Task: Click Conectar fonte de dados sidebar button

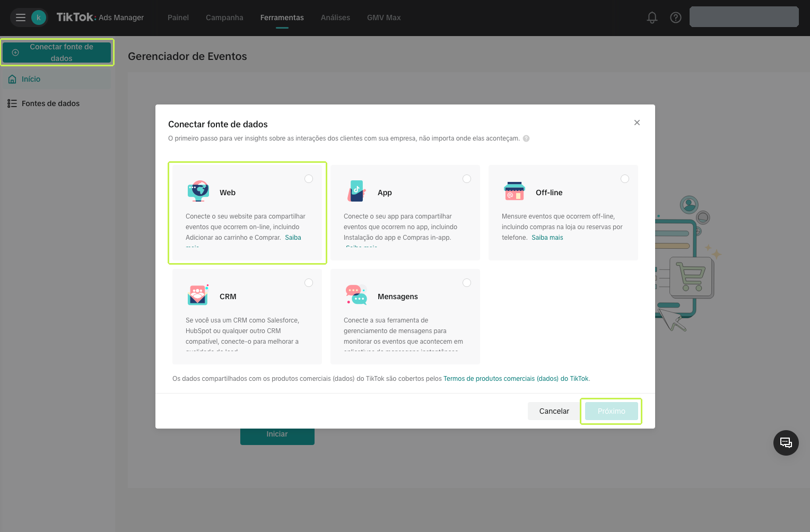Action: tap(57, 53)
